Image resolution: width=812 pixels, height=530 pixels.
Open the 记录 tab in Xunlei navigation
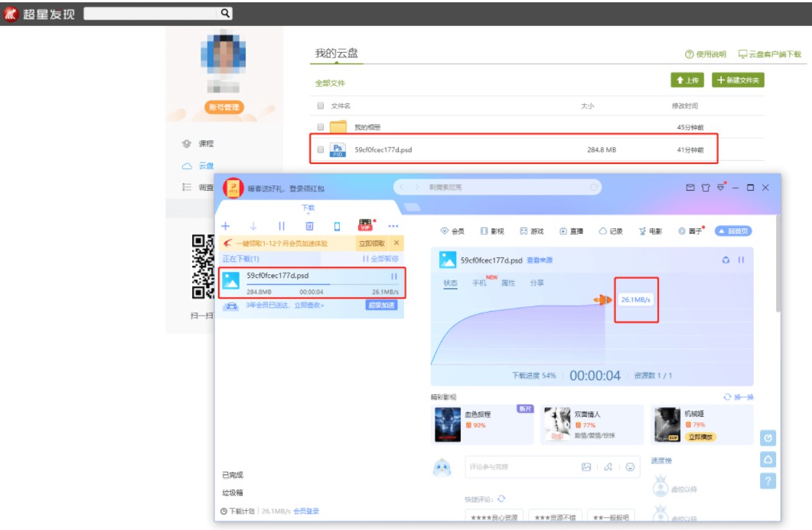(611, 231)
